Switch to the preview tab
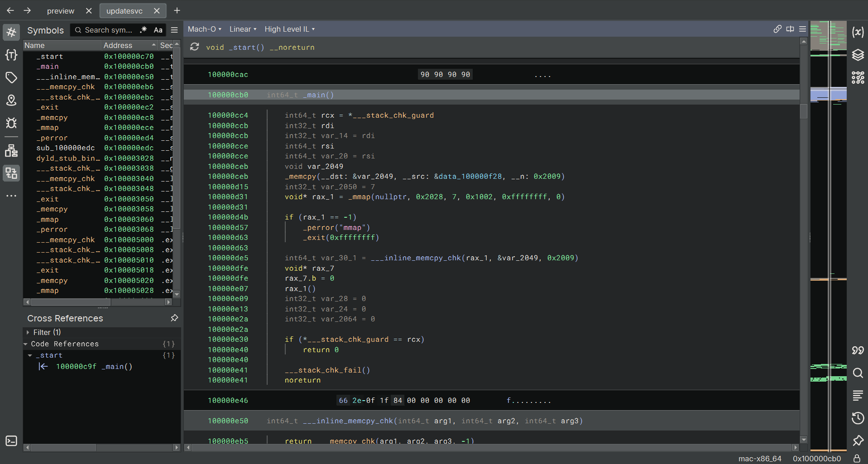 [61, 11]
